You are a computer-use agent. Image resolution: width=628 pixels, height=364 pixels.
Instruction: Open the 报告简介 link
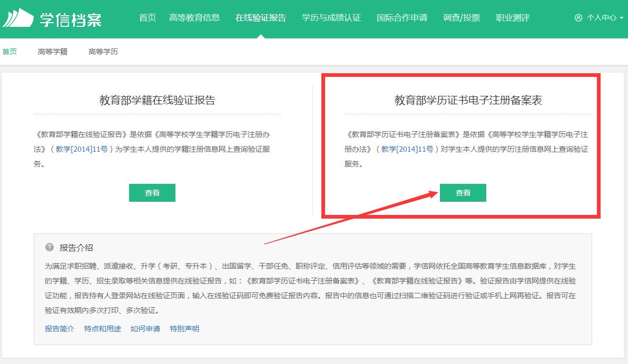pyautogui.click(x=60, y=329)
